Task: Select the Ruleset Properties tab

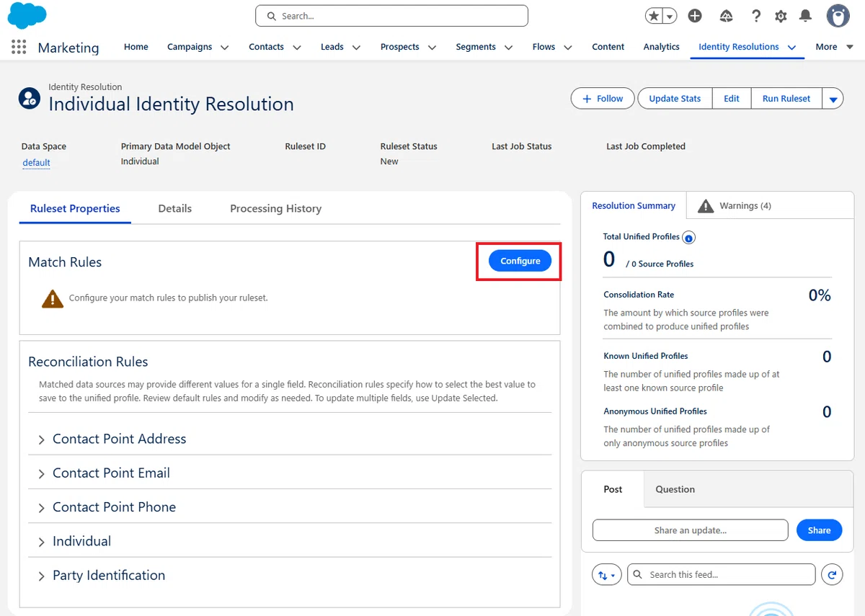Action: 75,209
